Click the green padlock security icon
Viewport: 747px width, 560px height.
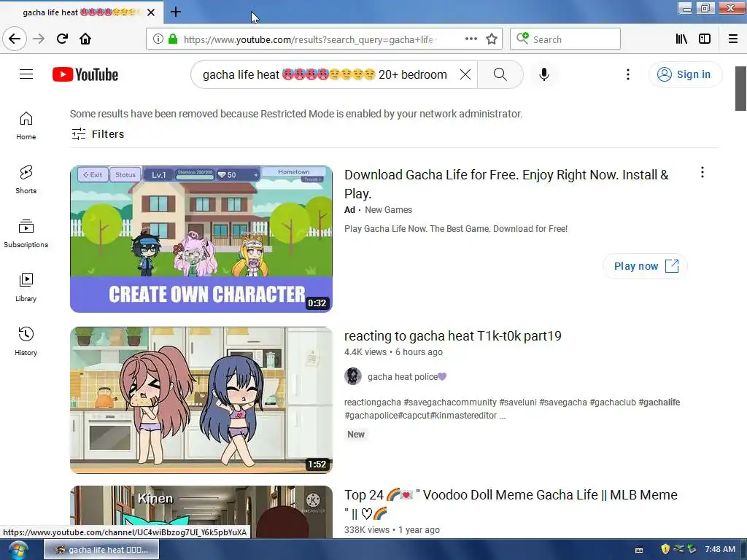[x=172, y=39]
